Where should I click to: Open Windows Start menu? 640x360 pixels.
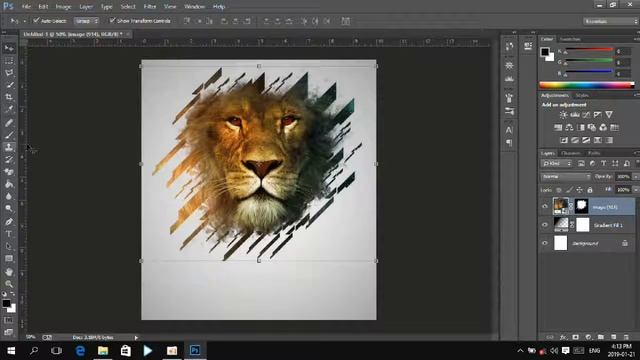pyautogui.click(x=11, y=351)
